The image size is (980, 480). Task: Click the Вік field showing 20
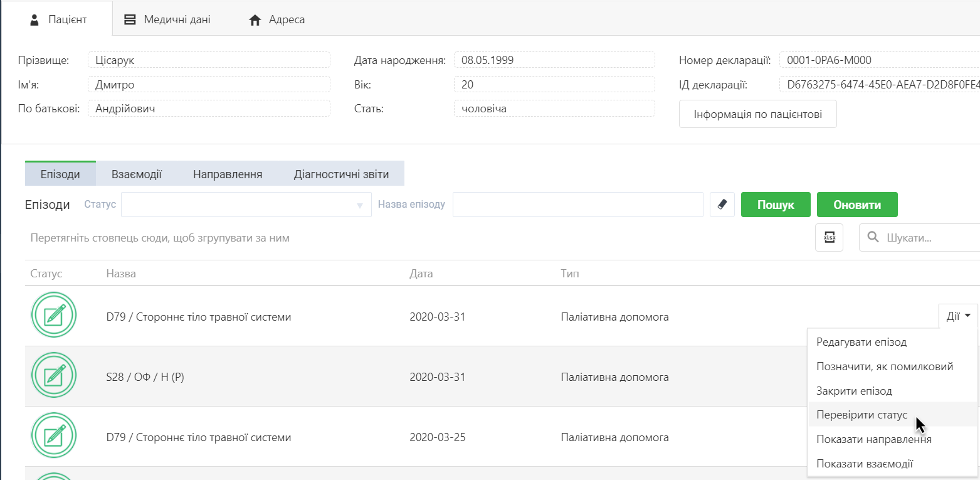click(x=554, y=85)
